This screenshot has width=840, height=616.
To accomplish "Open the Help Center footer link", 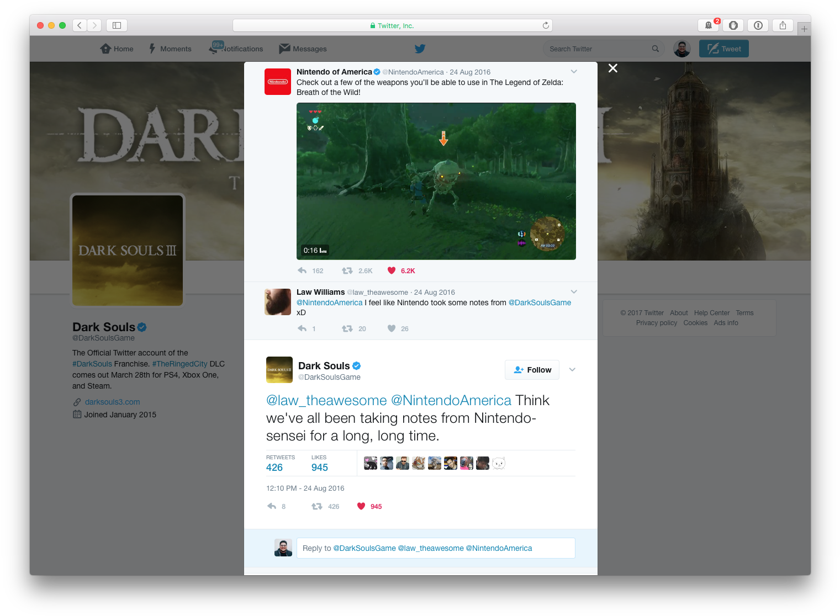I will point(712,313).
